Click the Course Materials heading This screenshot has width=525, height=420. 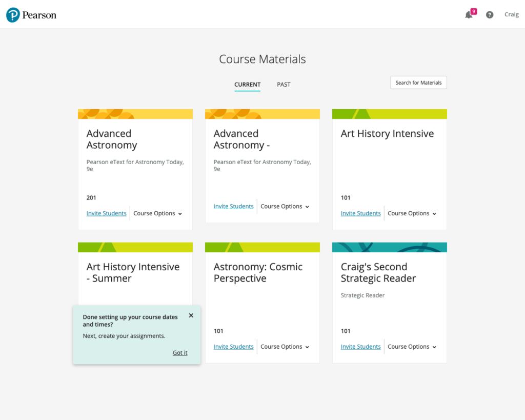point(262,59)
